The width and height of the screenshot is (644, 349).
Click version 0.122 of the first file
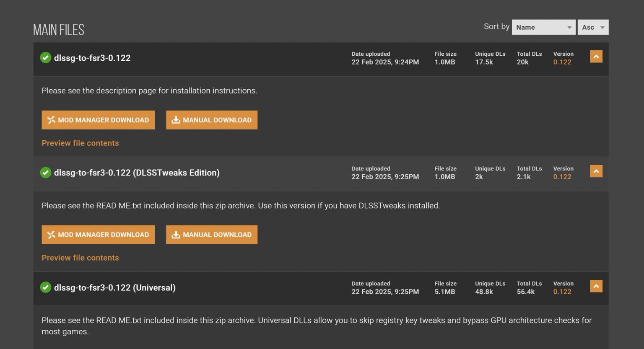click(562, 62)
